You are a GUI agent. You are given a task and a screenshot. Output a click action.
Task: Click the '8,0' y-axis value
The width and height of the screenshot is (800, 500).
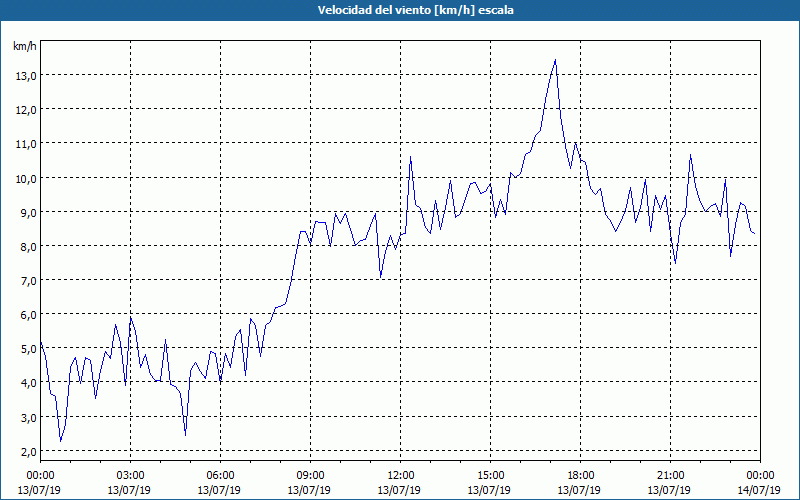[x=29, y=247]
